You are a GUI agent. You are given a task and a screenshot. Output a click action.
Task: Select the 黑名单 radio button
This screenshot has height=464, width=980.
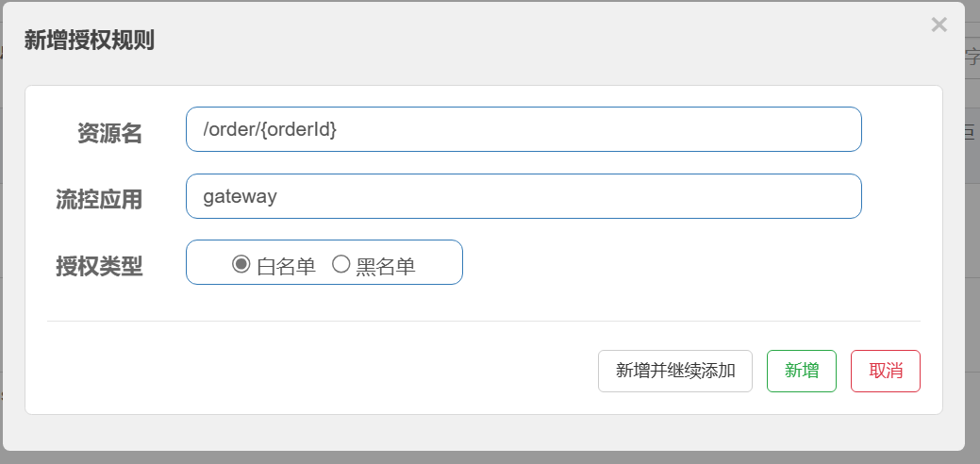[341, 265]
